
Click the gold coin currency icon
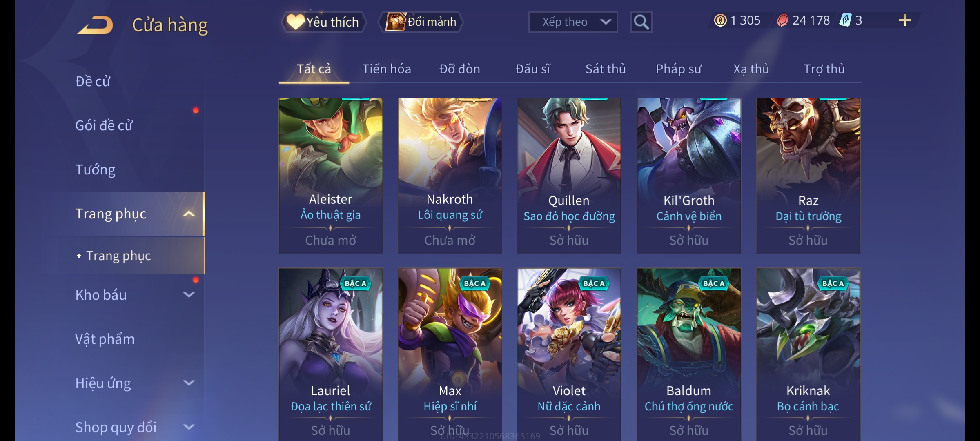[x=720, y=20]
